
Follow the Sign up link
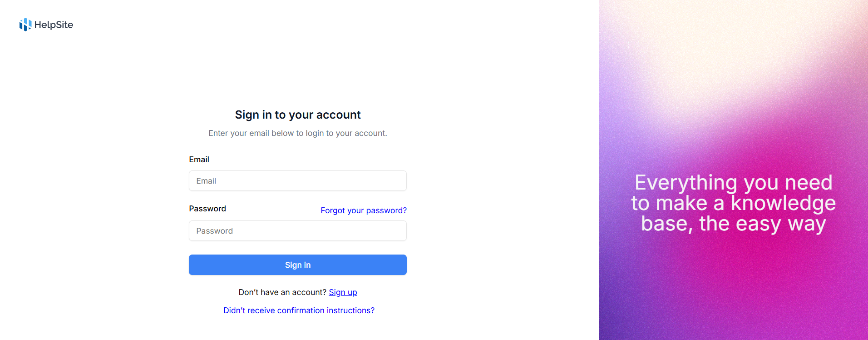[x=343, y=292]
